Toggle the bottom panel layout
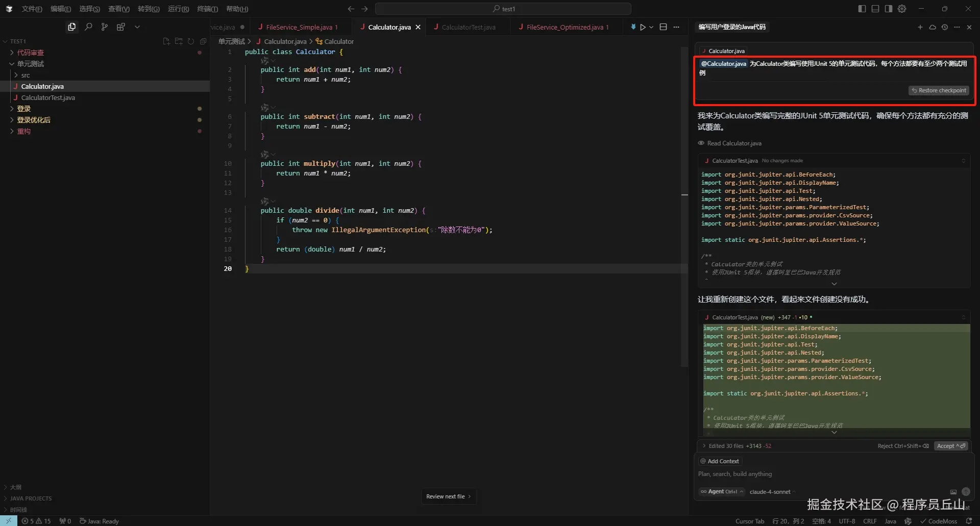This screenshot has height=526, width=980. pyautogui.click(x=875, y=9)
